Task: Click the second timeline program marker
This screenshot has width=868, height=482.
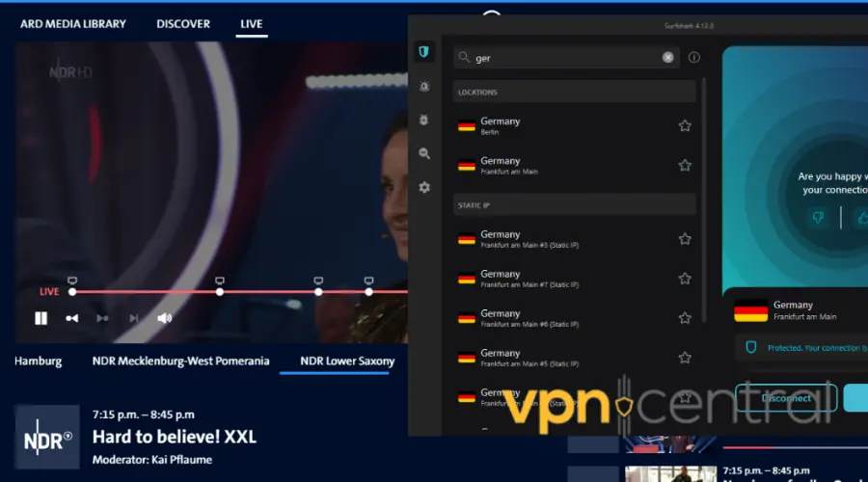Action: [220, 292]
